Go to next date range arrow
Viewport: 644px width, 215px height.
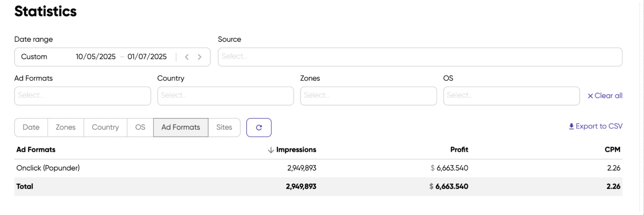pos(200,57)
